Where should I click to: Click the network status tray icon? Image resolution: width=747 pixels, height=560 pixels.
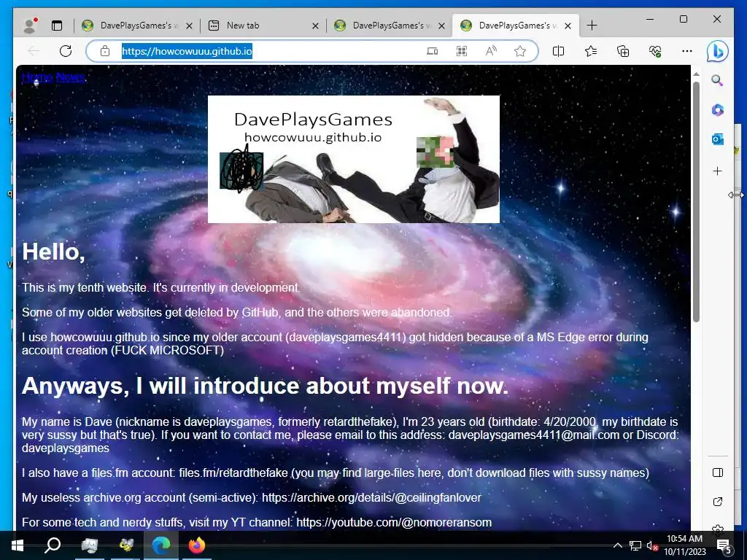pos(635,545)
